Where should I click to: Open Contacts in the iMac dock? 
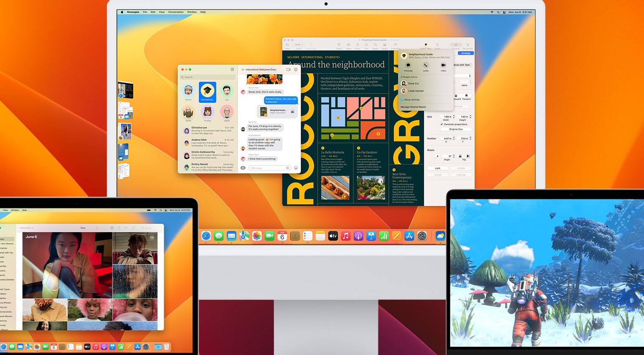(295, 236)
